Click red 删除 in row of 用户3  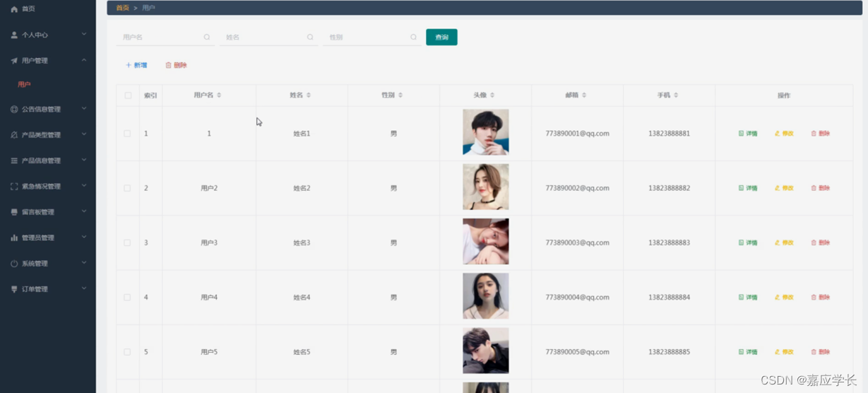(821, 242)
